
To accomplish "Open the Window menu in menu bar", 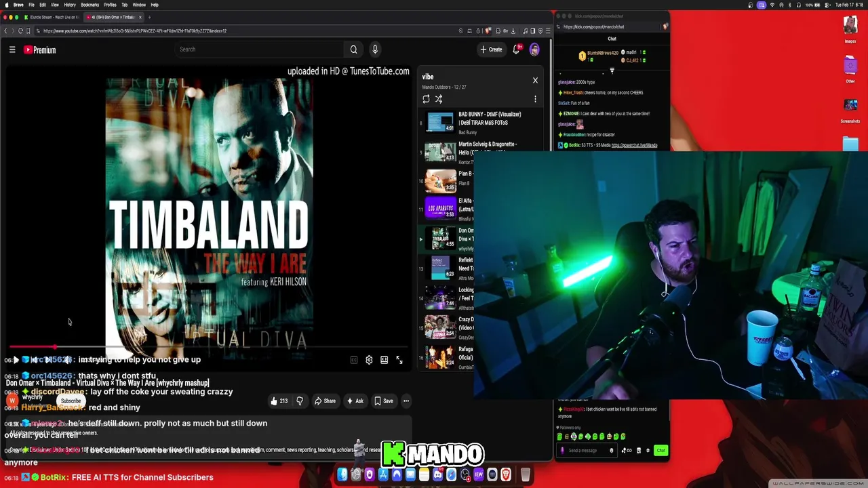I will (x=138, y=5).
